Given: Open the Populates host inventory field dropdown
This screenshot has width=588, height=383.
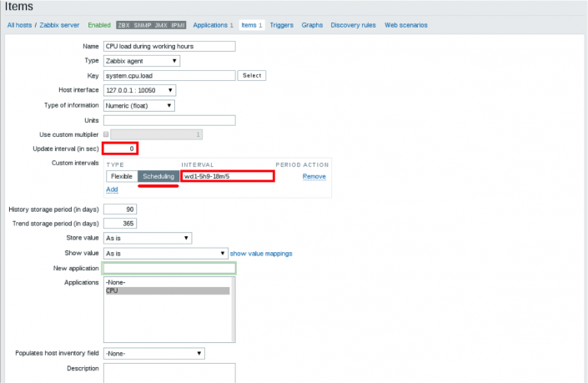Looking at the screenshot, I should click(x=154, y=353).
